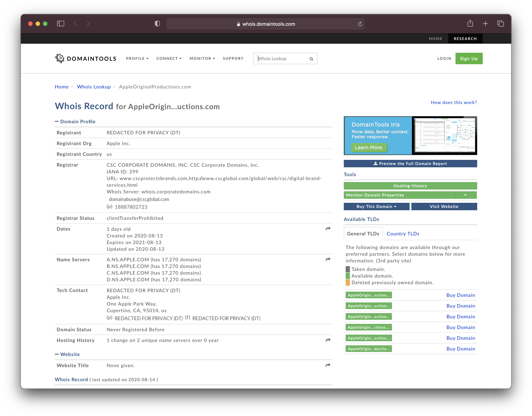Image resolution: width=532 pixels, height=416 pixels.
Task: Click the Whois Lookup breadcrumb link
Action: coord(94,87)
